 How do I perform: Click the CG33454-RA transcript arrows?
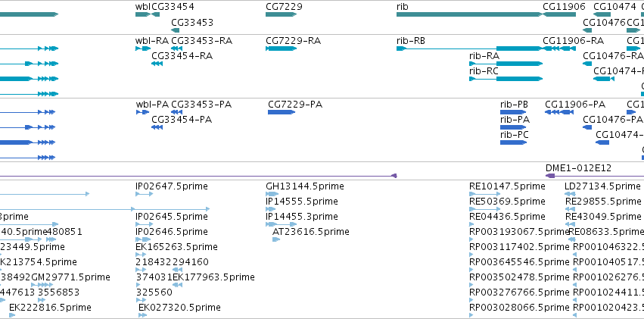click(x=157, y=64)
